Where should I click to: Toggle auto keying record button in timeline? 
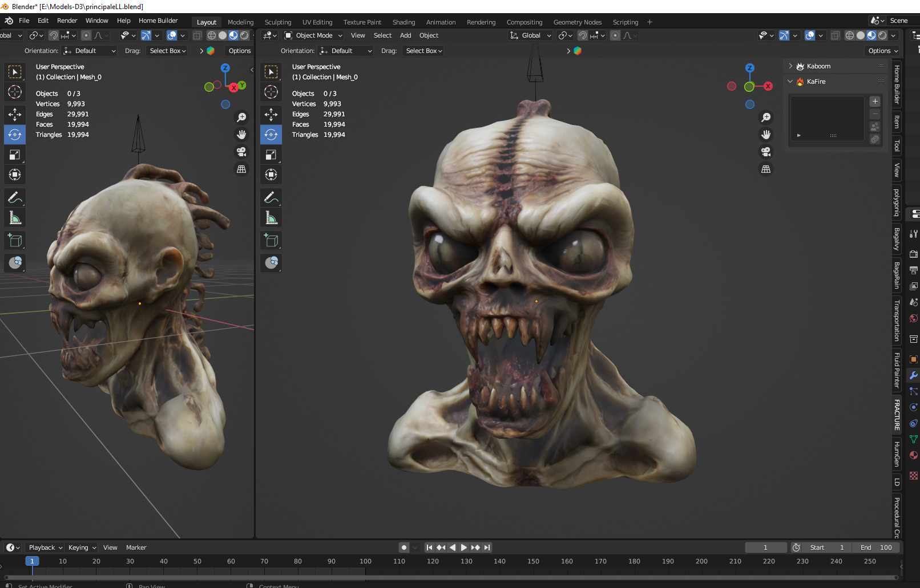[x=404, y=548]
